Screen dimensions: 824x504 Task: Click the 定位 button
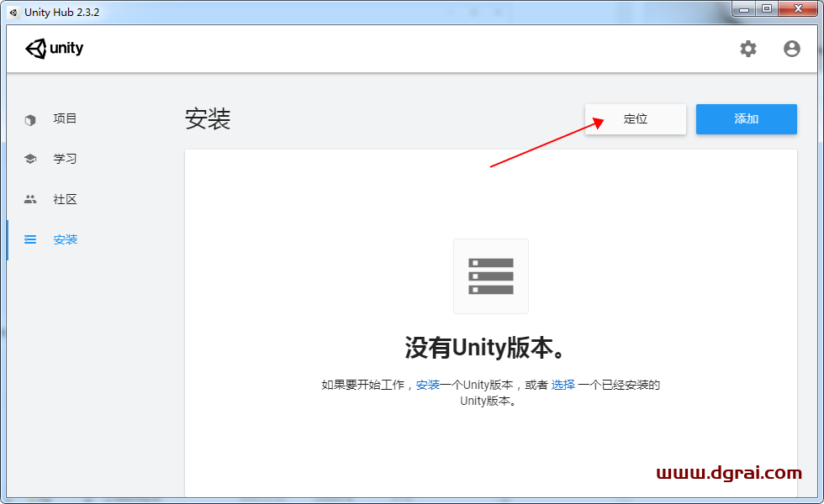coord(636,119)
